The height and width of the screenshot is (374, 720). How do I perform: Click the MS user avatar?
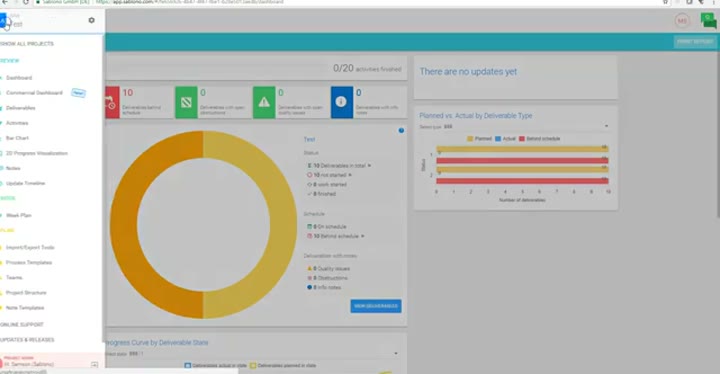pos(682,21)
